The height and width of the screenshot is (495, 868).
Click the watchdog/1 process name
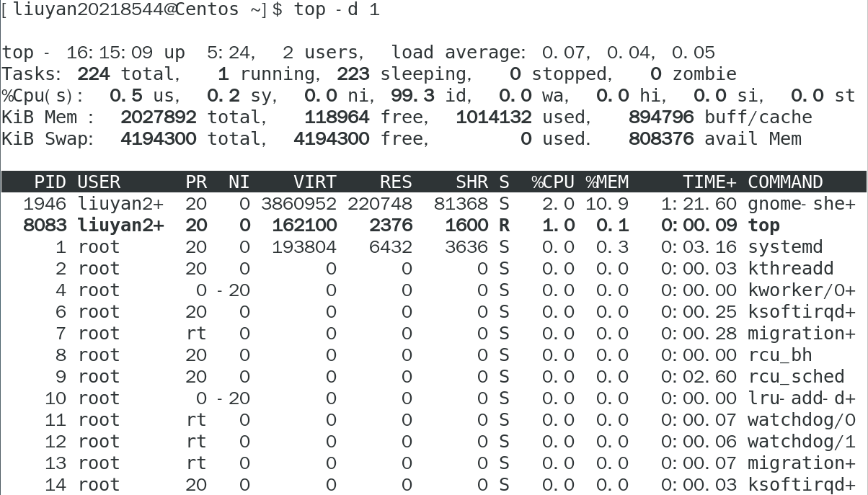(x=801, y=442)
